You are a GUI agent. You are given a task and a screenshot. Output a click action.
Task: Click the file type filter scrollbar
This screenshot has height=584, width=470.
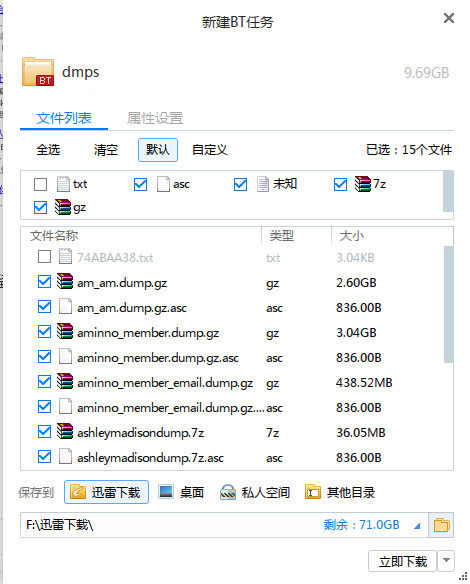[448, 191]
